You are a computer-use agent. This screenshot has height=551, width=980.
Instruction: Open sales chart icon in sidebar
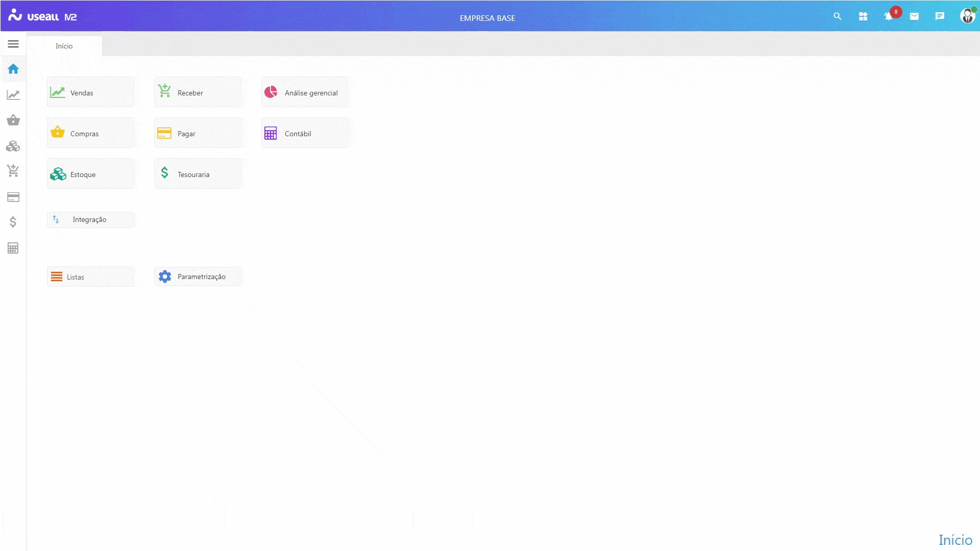point(13,95)
